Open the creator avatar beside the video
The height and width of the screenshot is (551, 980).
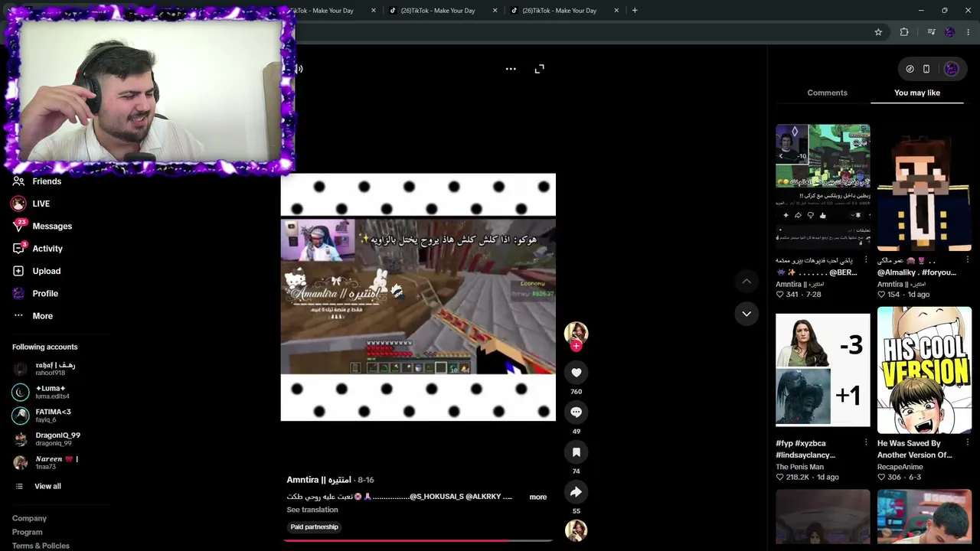(576, 332)
